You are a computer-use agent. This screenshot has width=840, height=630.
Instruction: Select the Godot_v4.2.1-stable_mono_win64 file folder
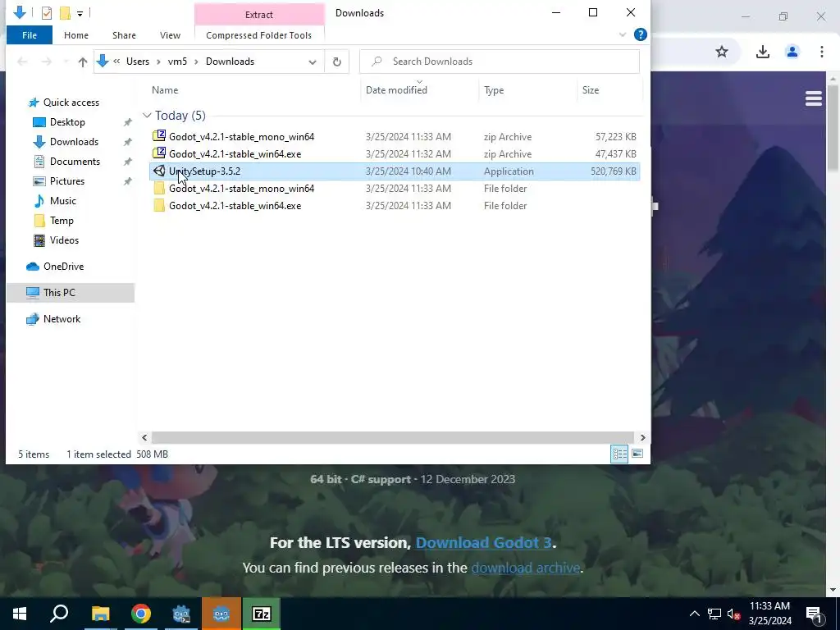pos(395,189)
